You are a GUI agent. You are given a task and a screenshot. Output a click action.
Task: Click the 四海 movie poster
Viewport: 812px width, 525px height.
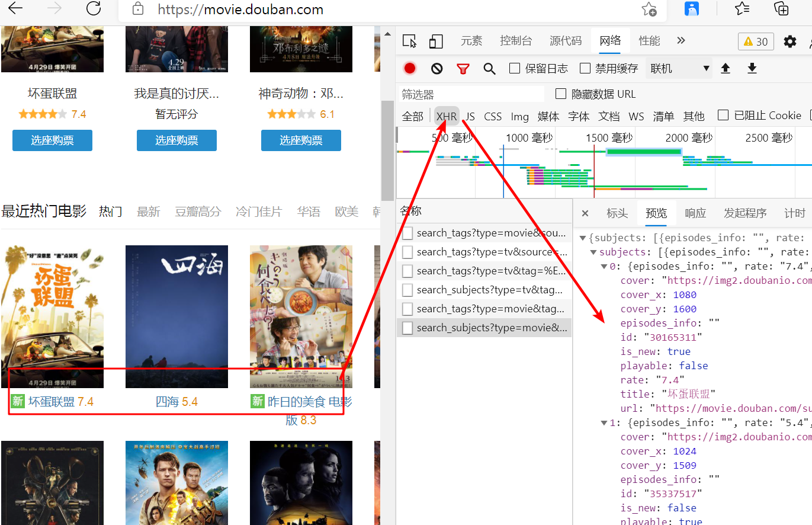click(x=176, y=317)
